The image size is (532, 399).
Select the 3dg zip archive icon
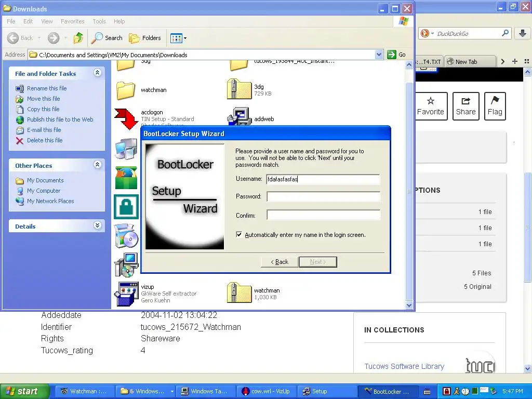(x=239, y=89)
